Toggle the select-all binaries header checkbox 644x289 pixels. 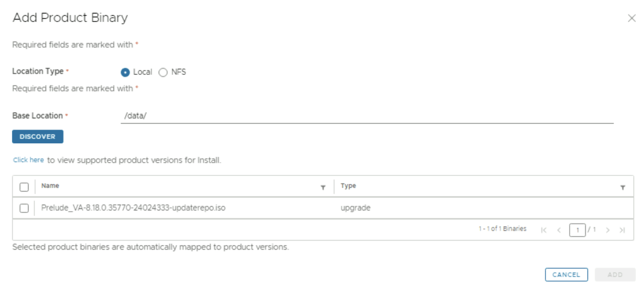click(x=24, y=187)
